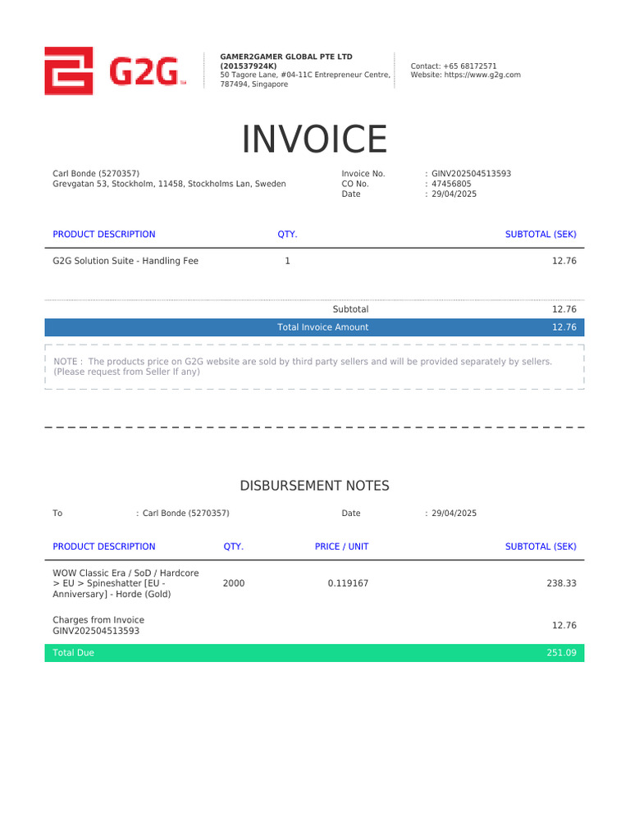
Task: Click the Invoice No. label
Action: pyautogui.click(x=363, y=174)
